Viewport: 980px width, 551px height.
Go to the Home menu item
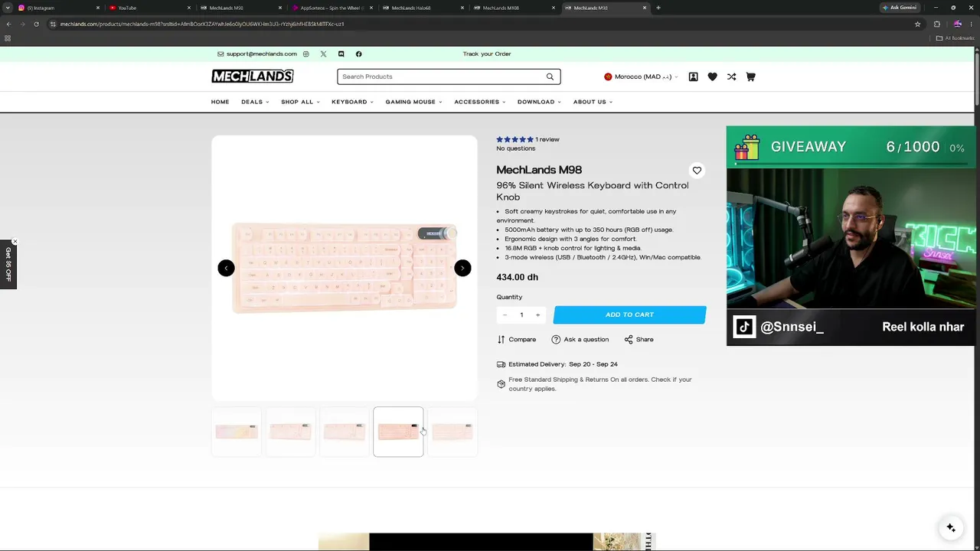pyautogui.click(x=220, y=102)
